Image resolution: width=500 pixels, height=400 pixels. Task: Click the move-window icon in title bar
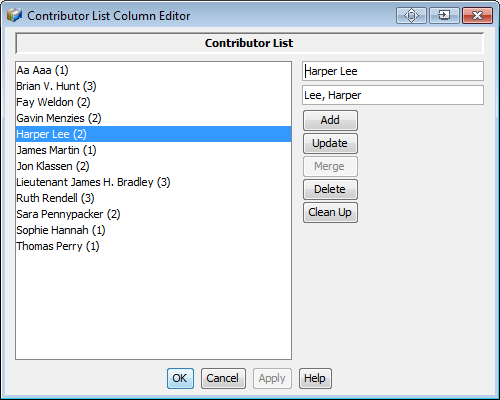tap(411, 15)
